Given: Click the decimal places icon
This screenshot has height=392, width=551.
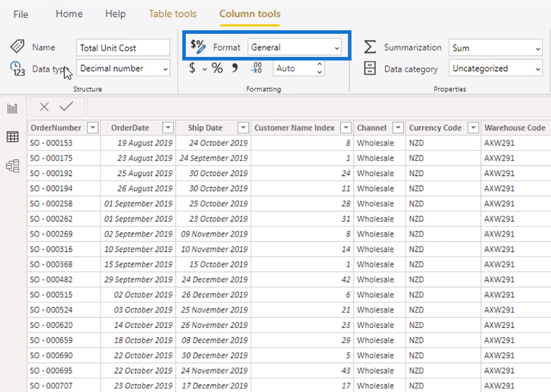Looking at the screenshot, I should coord(256,68).
